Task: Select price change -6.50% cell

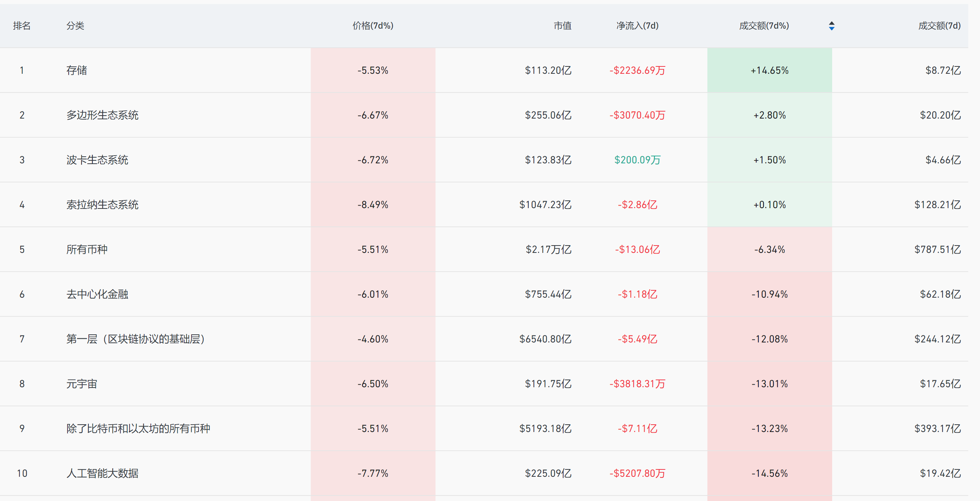Action: coord(373,384)
